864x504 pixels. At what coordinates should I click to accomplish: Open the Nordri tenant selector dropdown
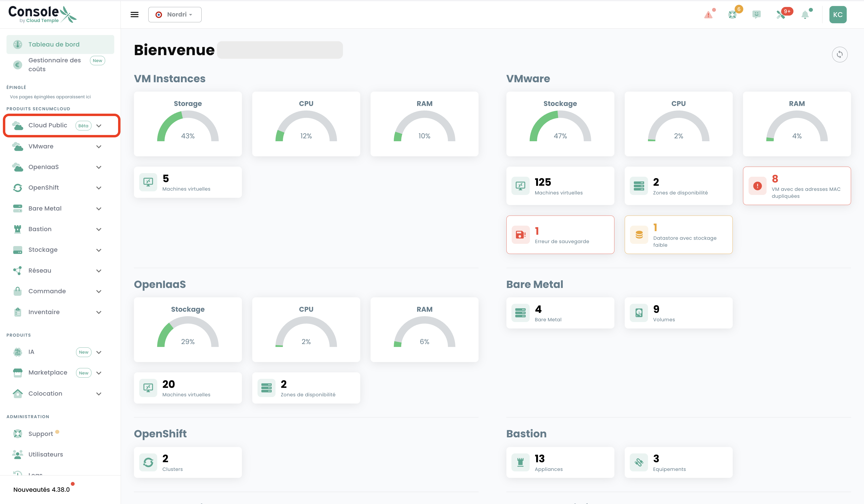(175, 14)
